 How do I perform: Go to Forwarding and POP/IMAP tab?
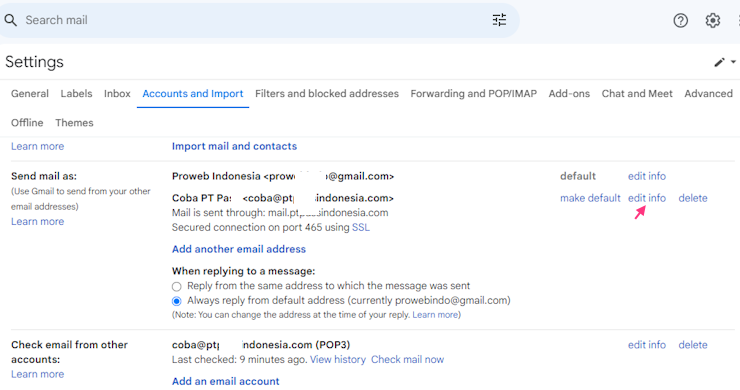click(x=473, y=93)
